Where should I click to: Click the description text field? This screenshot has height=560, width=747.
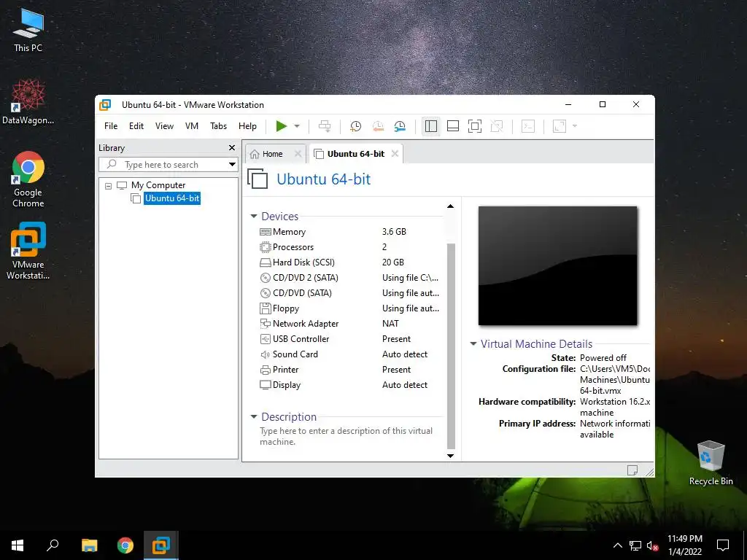coord(347,436)
